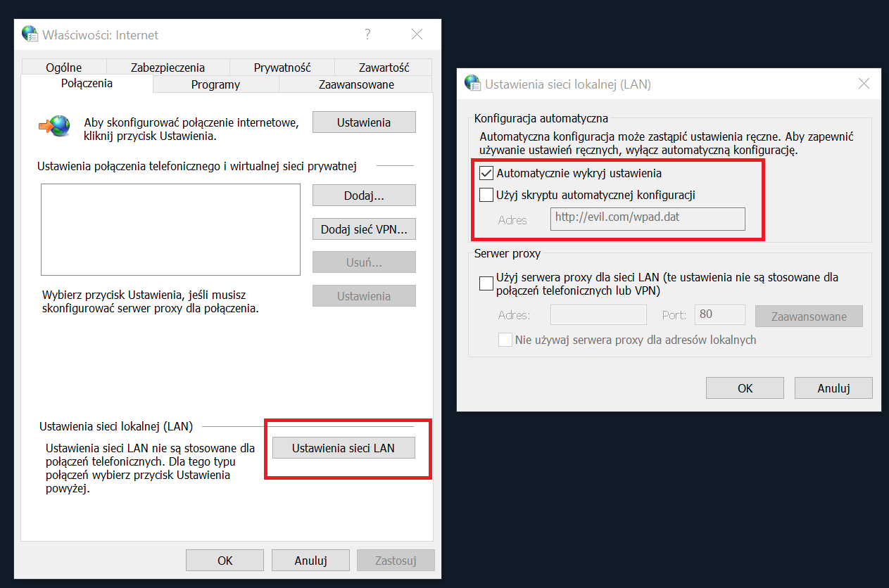Screen dimensions: 889x588
Task: Close the Właściwości: Internet window
Action: pos(417,34)
